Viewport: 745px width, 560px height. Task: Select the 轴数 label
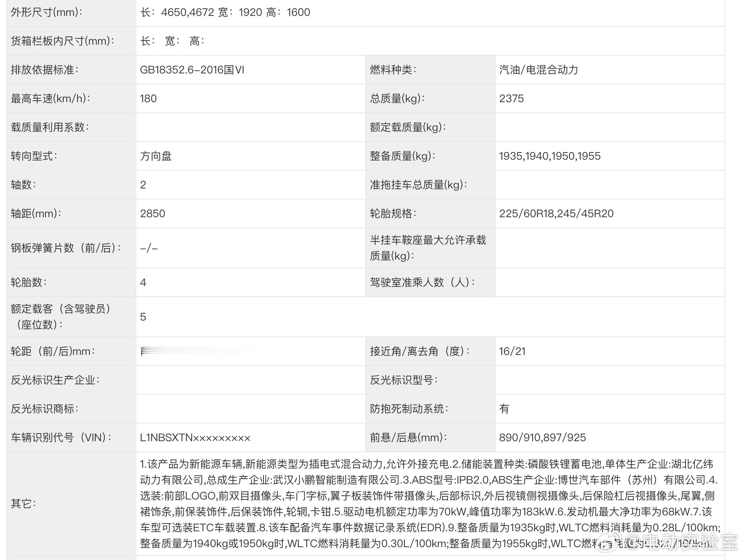(23, 185)
